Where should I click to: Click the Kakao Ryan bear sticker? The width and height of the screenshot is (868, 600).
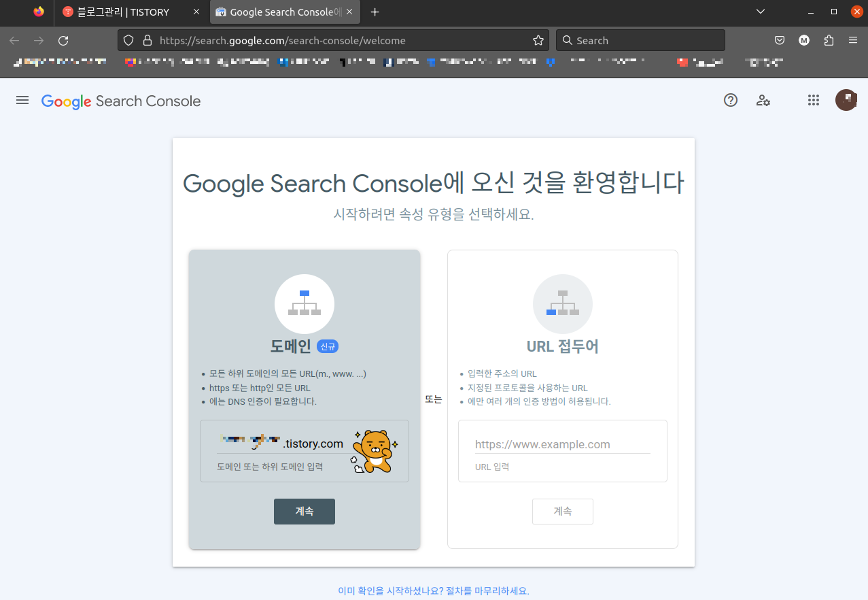(x=373, y=451)
